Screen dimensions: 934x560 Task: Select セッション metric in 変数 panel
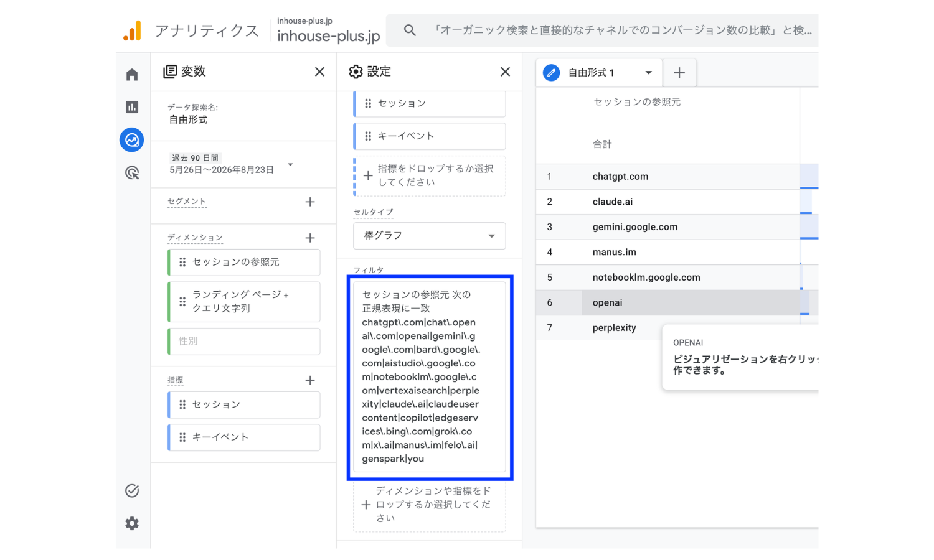[x=244, y=404]
